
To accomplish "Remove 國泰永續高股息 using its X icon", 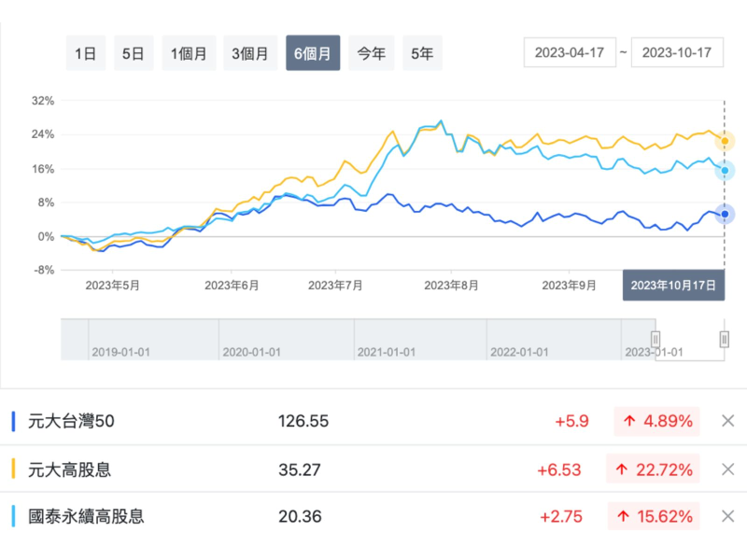I will tap(728, 516).
